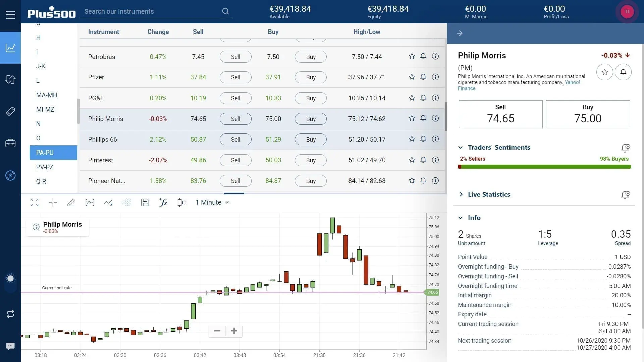Zoom out the chart with minus button
Viewport: 644px width, 362px height.
click(217, 331)
